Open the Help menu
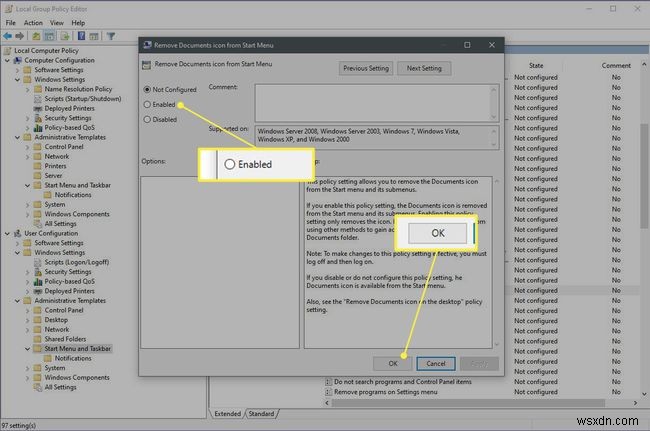The height and width of the screenshot is (431, 650). (78, 23)
